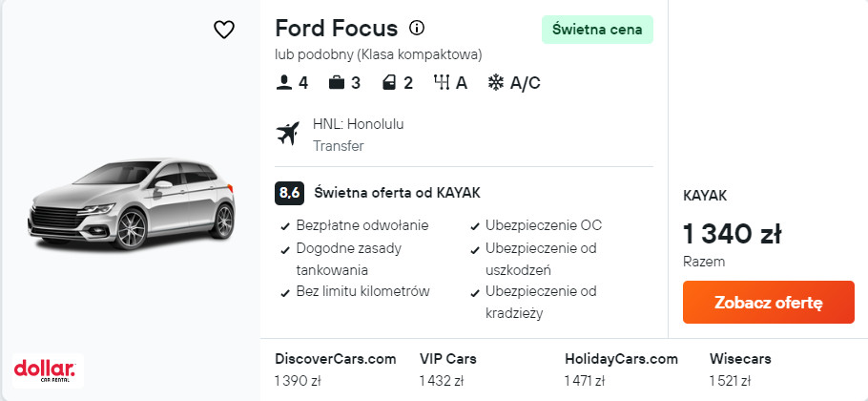
Task: Save the car with the heart icon
Action: [x=224, y=30]
